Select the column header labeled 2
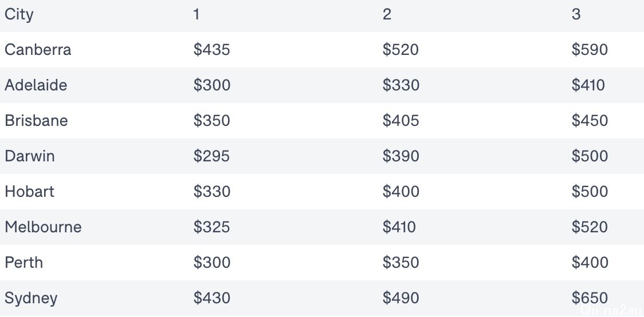This screenshot has height=317, width=644. pyautogui.click(x=387, y=14)
